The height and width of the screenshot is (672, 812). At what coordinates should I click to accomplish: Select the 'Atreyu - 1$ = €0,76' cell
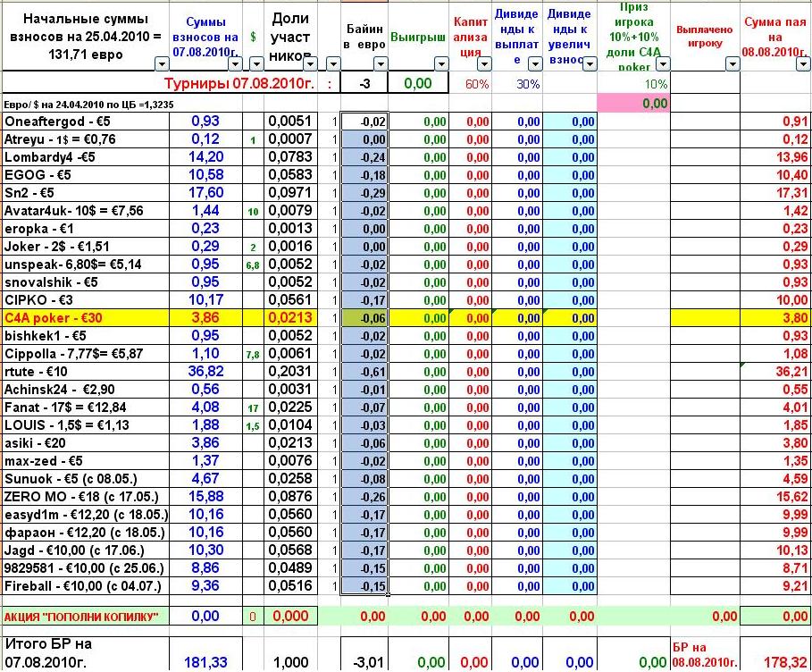tap(86, 139)
